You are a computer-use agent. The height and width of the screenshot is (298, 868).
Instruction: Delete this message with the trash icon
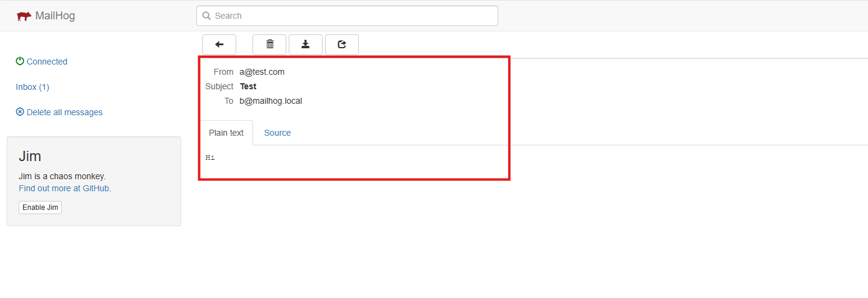pos(269,44)
